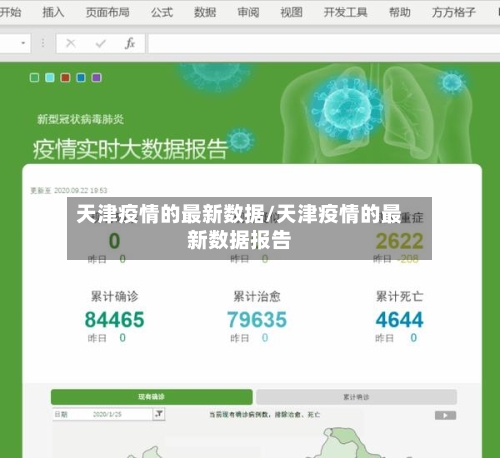Open the 帮助 tab
Viewport: 500px width, 458px height.
click(400, 12)
